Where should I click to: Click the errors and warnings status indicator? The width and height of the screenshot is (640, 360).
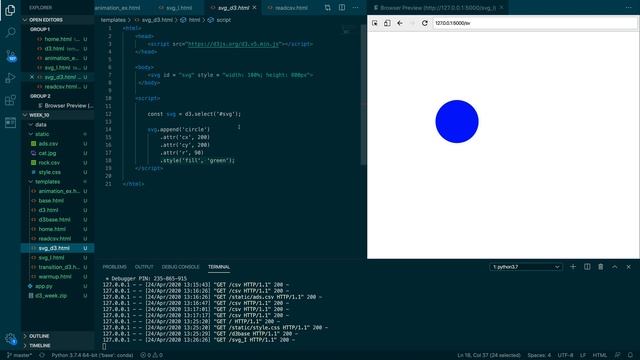(151, 355)
